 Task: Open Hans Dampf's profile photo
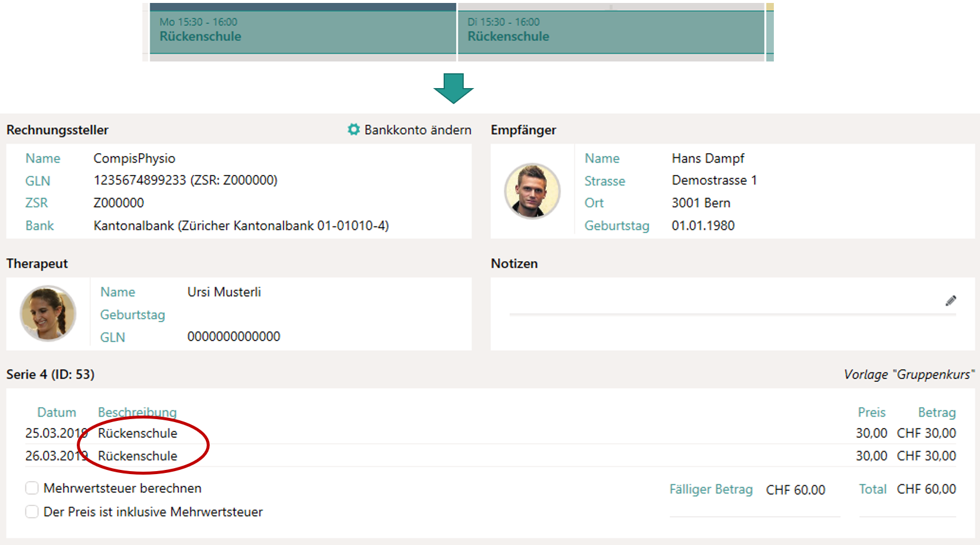pyautogui.click(x=532, y=191)
